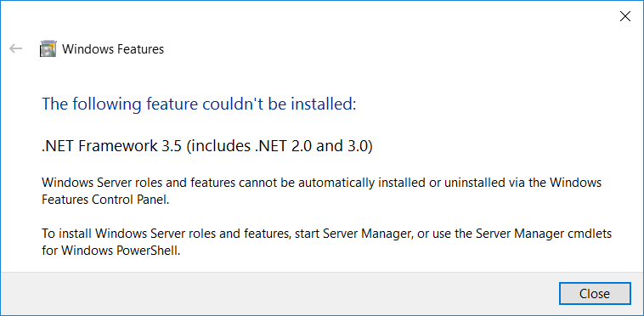Click the '.NET Framework 3.5' feature name

pos(111,146)
